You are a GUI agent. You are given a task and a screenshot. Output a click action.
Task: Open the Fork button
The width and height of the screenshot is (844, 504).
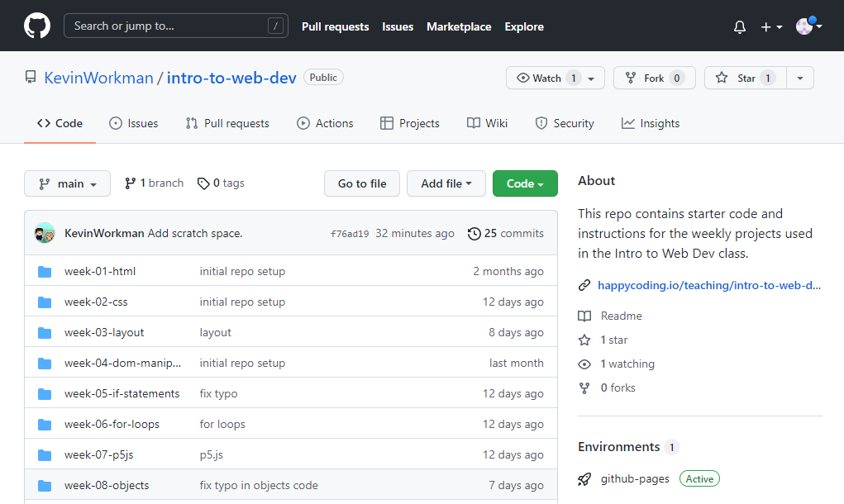[x=654, y=78]
